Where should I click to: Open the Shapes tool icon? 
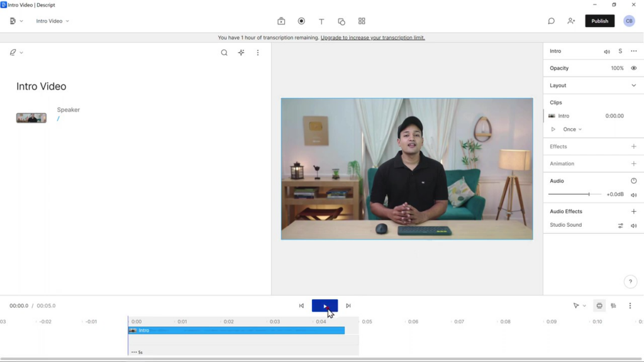[341, 21]
